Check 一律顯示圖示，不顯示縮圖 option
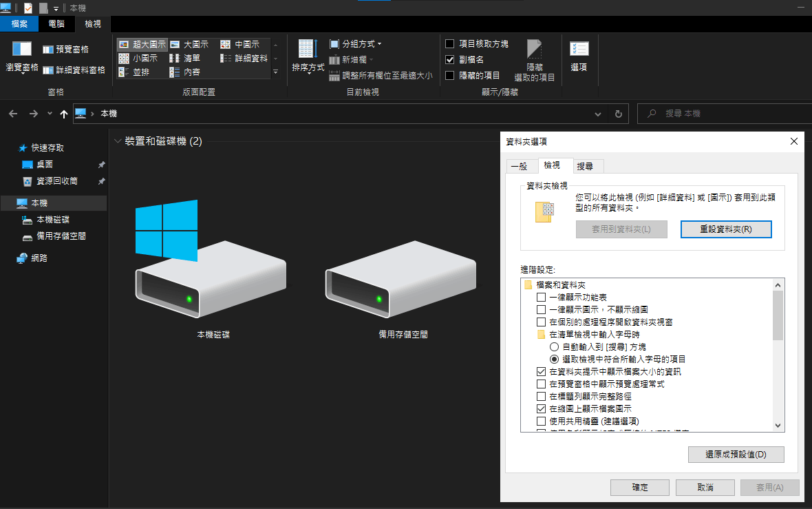This screenshot has width=812, height=509. [x=541, y=309]
